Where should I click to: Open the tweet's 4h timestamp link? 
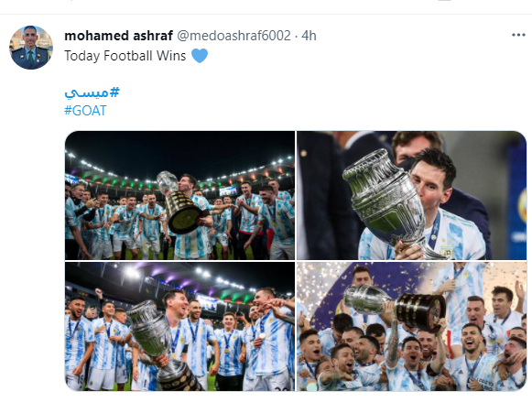pyautogui.click(x=309, y=36)
